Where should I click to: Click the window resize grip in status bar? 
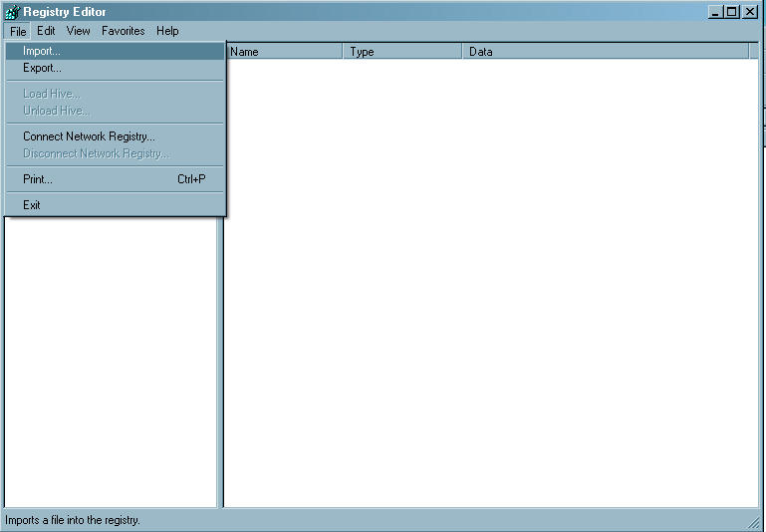pyautogui.click(x=755, y=521)
